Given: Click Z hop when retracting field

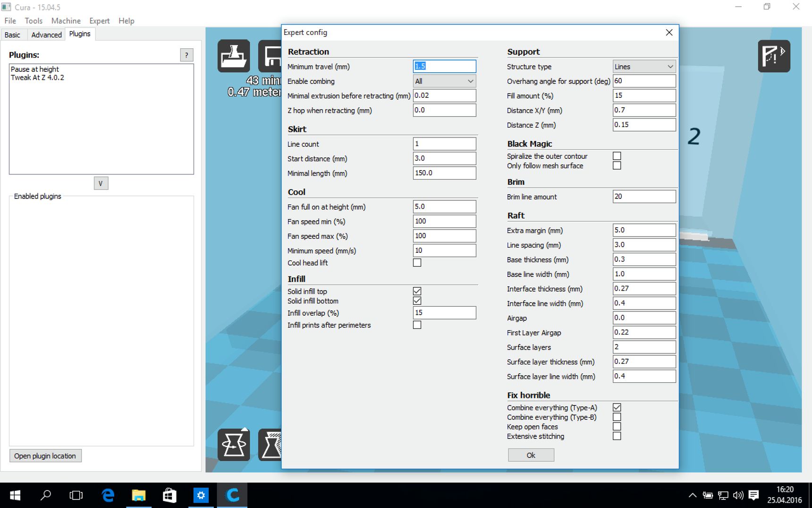Looking at the screenshot, I should coord(444,110).
